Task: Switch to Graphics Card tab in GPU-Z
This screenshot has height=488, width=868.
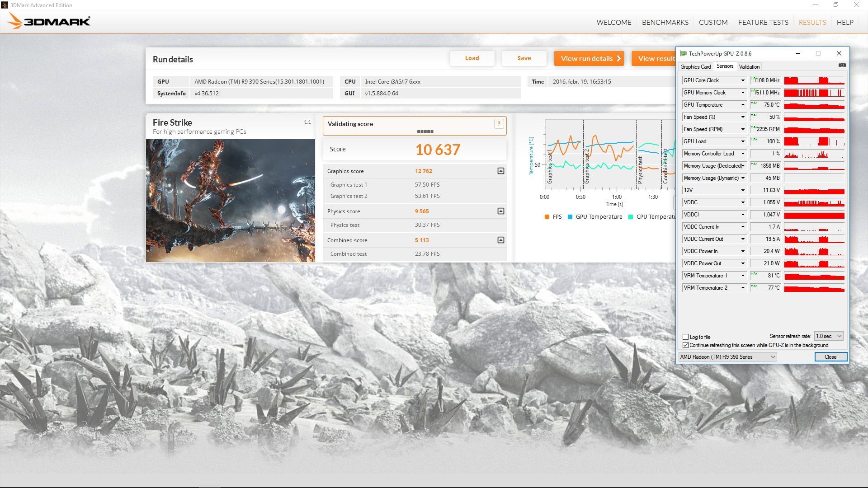Action: point(695,67)
